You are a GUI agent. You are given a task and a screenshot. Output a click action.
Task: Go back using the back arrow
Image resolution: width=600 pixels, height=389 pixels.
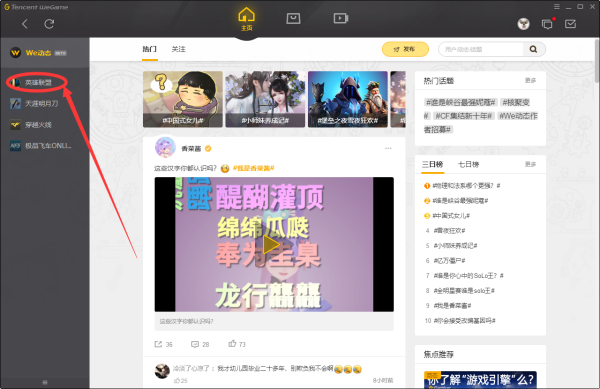(x=24, y=24)
